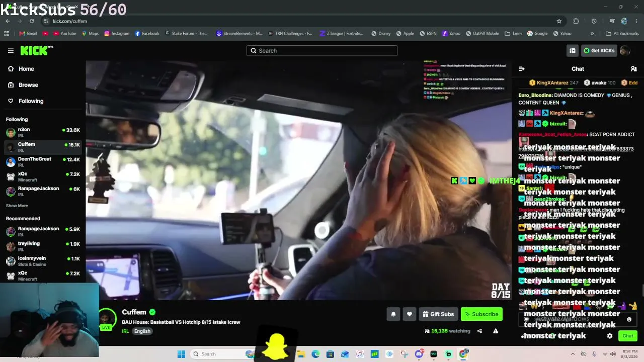Expand the Show more following list
This screenshot has height=362, width=644.
(17, 206)
